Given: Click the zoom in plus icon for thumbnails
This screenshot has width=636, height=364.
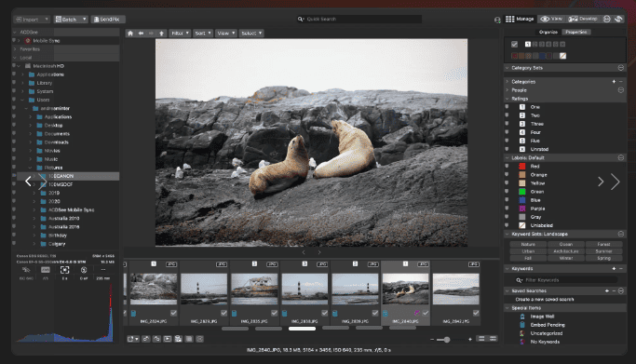Looking at the screenshot, I should point(470,339).
